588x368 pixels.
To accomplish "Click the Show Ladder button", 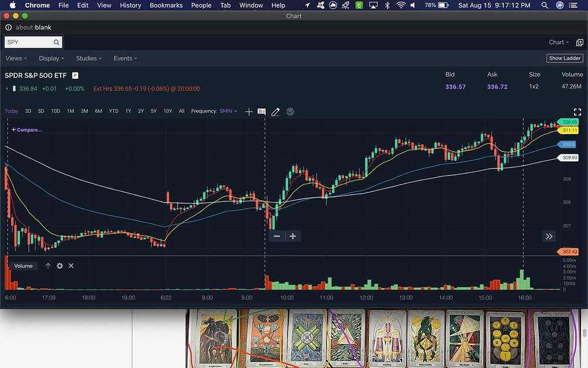I will (x=564, y=58).
